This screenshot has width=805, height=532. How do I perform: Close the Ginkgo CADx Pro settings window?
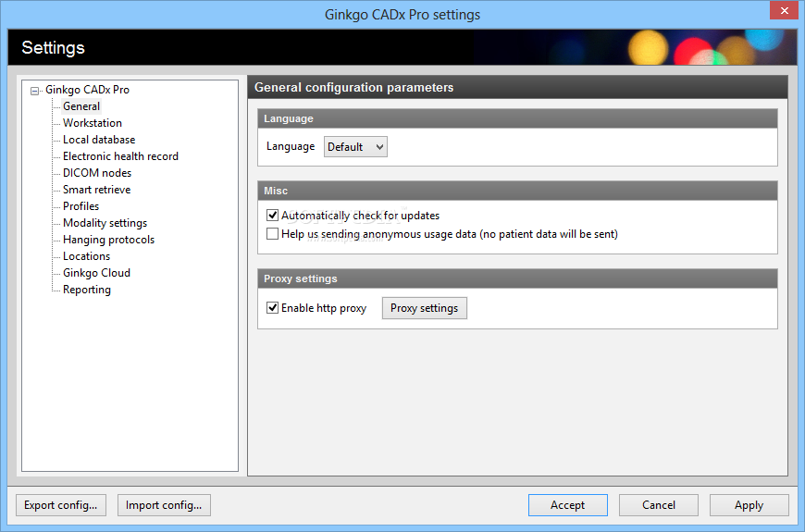[784, 10]
